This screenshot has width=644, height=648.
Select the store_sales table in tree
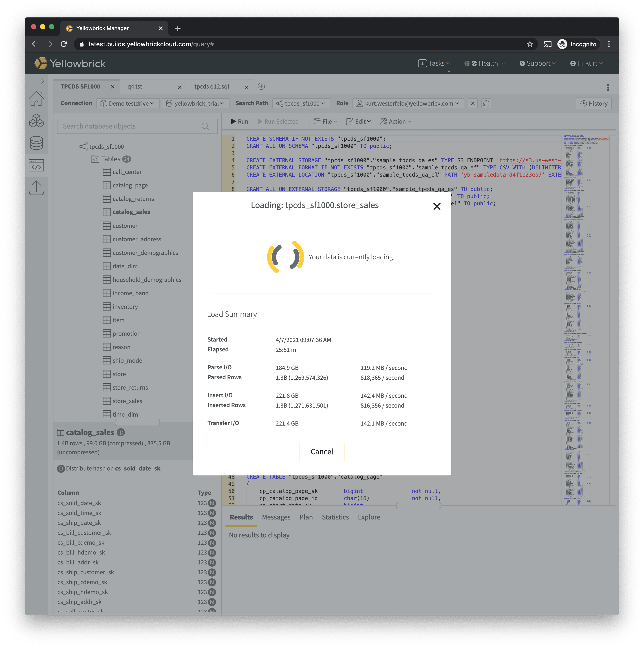(127, 401)
